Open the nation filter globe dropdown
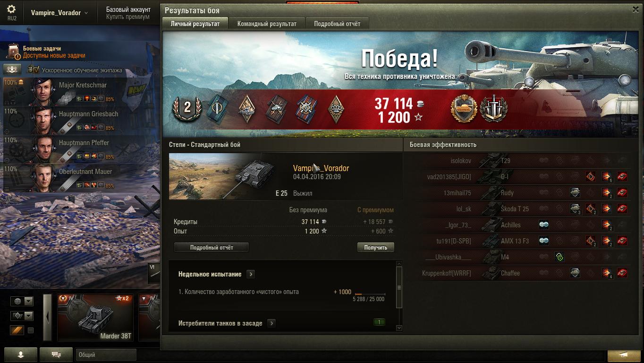Image resolution: width=644 pixels, height=363 pixels. 22,301
